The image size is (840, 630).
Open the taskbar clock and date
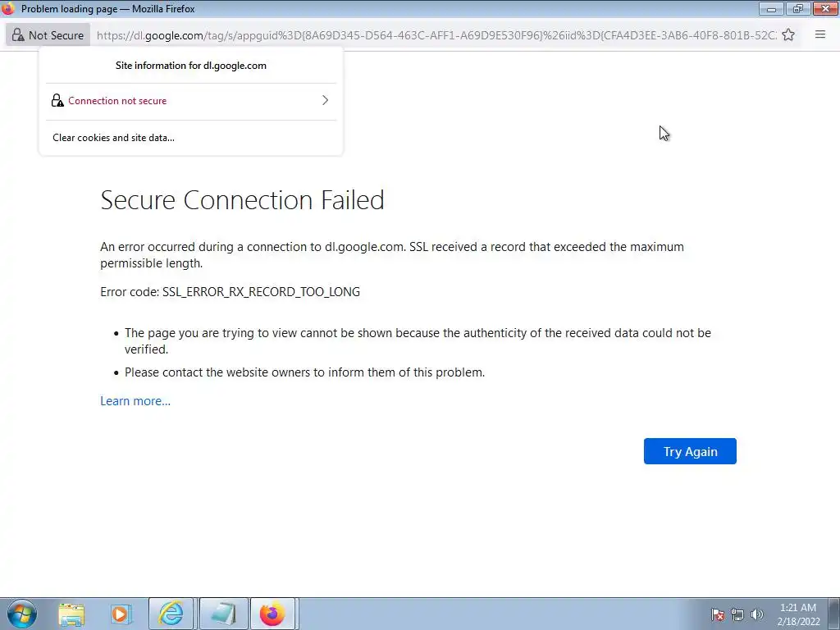click(797, 614)
